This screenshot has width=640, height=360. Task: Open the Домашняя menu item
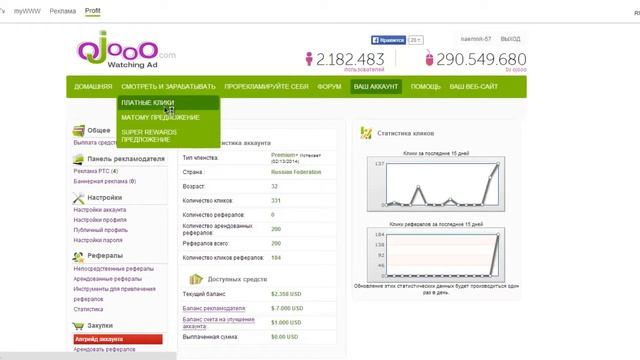(x=93, y=87)
